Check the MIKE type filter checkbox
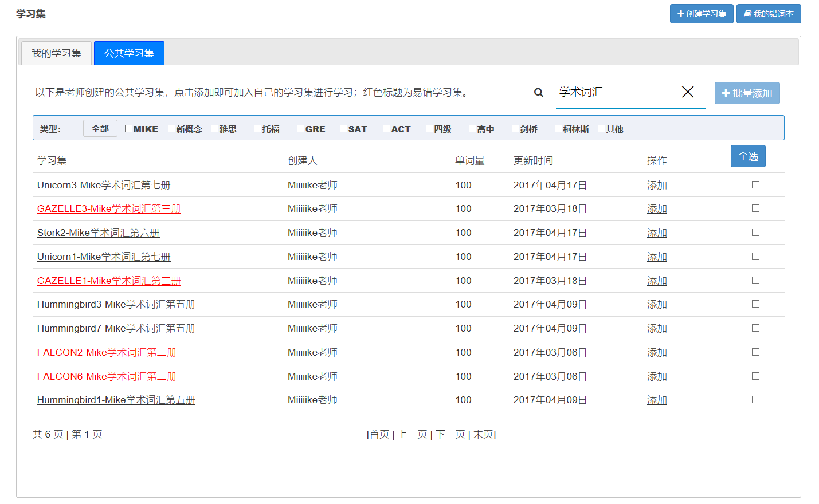The image size is (819, 504). 129,129
